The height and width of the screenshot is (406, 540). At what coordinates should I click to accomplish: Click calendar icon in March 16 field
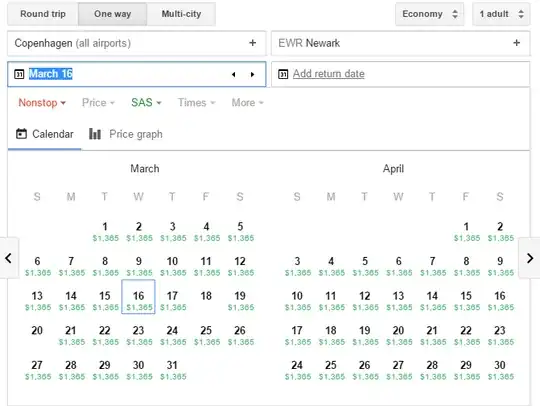[x=19, y=74]
